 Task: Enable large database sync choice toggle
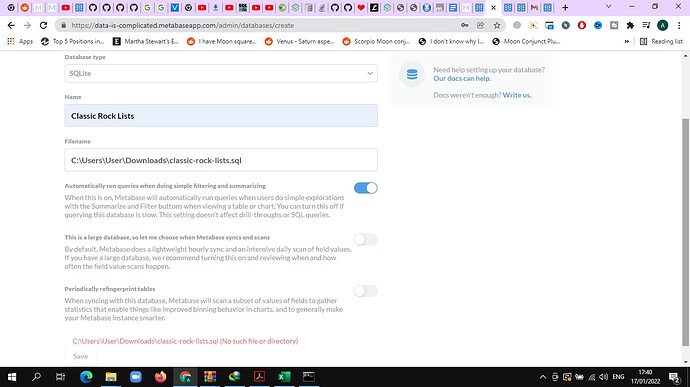click(x=366, y=240)
